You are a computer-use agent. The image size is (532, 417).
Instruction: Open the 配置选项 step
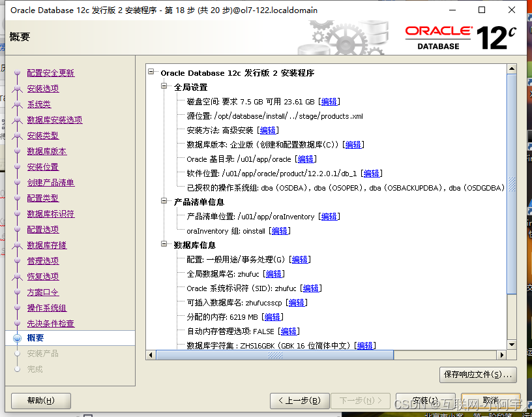[x=43, y=229]
